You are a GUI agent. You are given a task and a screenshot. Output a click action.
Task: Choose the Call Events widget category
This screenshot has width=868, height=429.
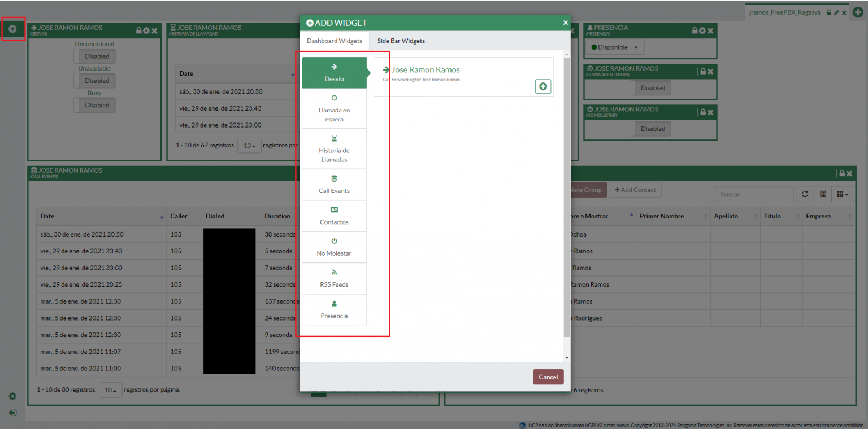click(334, 185)
